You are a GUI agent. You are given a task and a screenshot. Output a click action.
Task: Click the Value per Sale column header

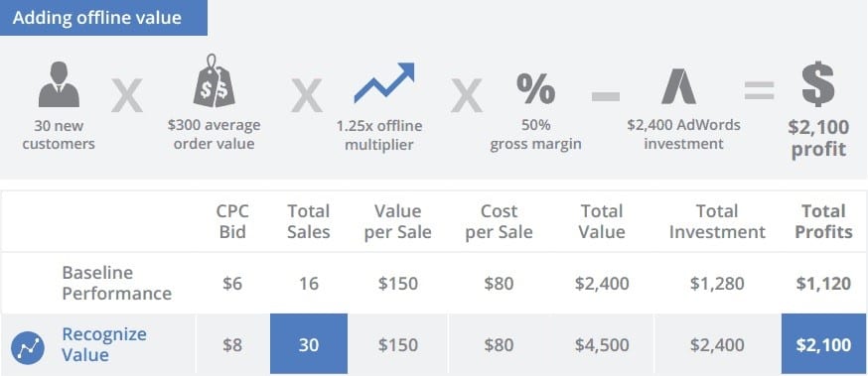[x=397, y=221]
